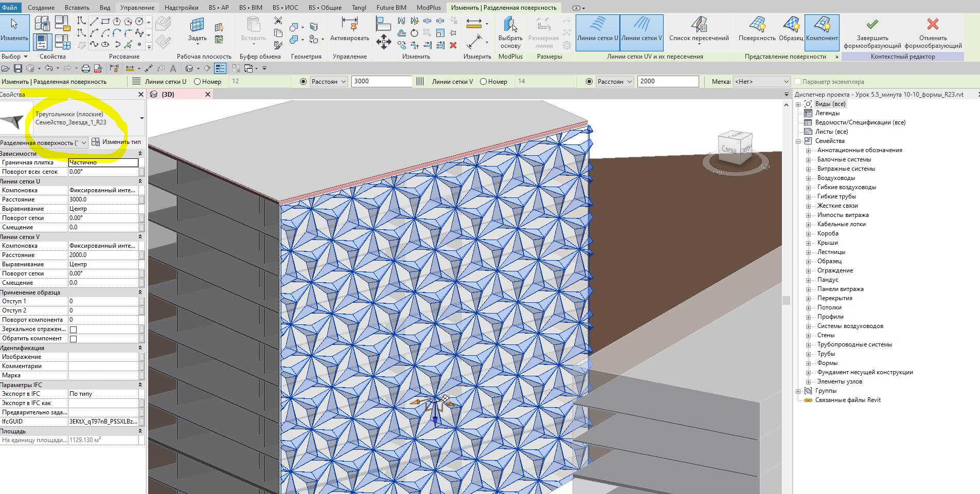Open the Метка dropdown
980x494 pixels.
tap(761, 82)
